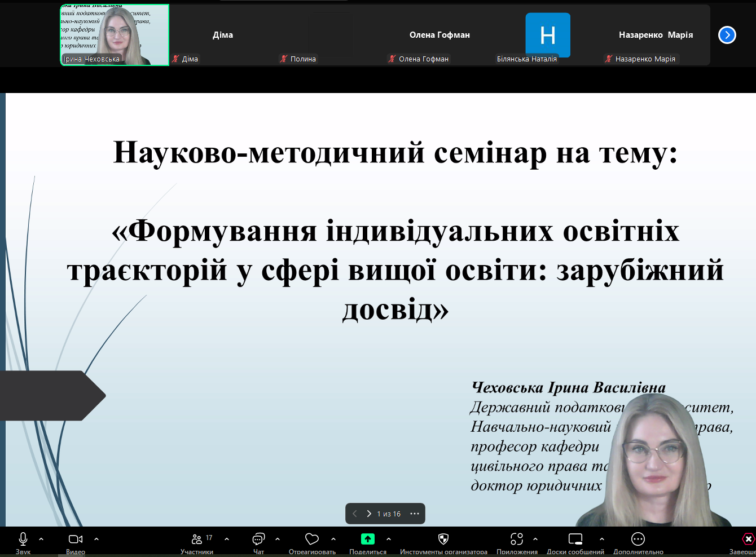756x557 pixels.
Task: Open Приложения apps icon
Action: 517,539
